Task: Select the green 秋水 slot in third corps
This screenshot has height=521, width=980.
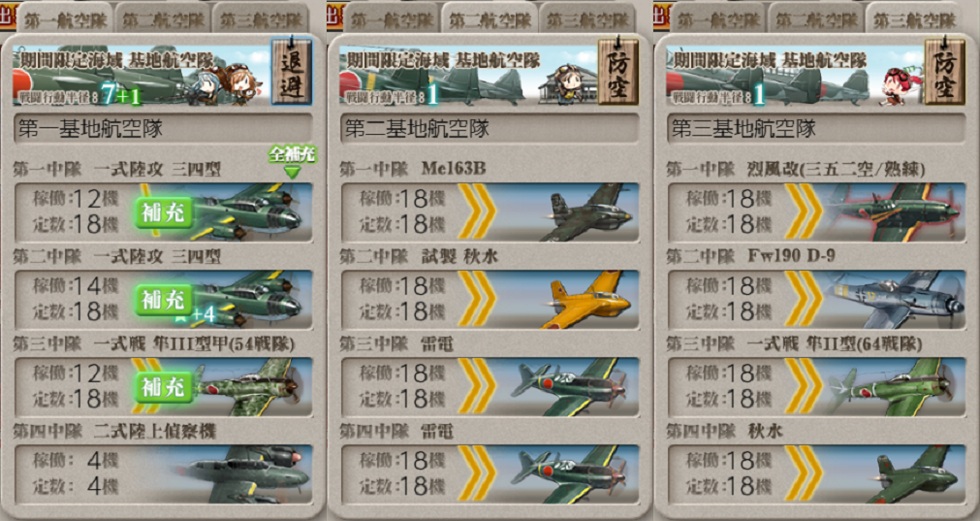Action: point(817,474)
